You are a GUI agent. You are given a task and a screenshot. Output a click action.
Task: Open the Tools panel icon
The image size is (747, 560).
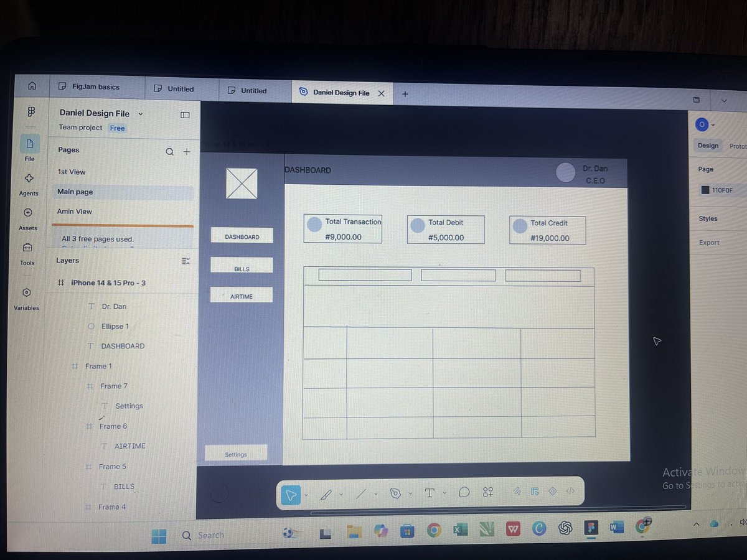click(x=27, y=248)
